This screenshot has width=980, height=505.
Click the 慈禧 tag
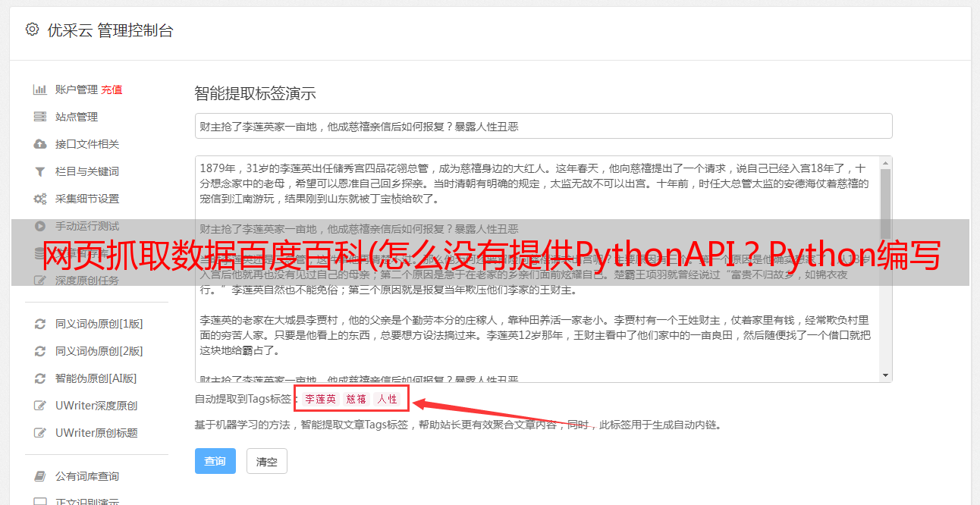(x=357, y=399)
